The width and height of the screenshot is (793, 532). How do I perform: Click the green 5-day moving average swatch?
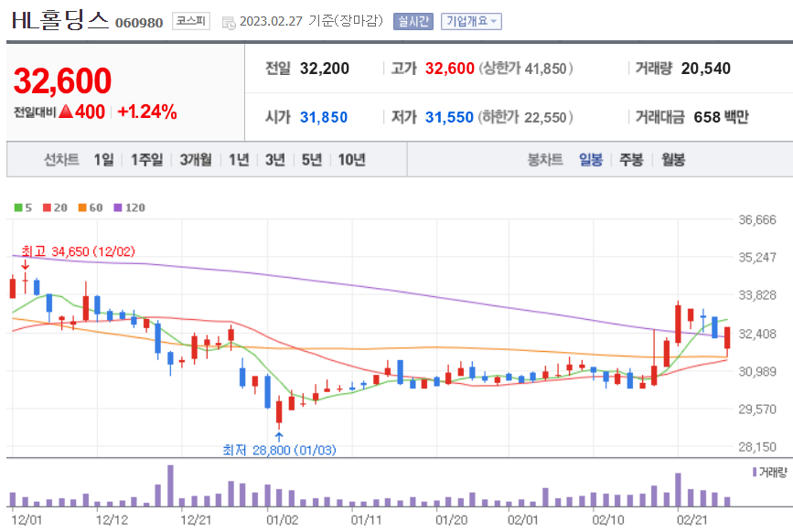click(18, 207)
